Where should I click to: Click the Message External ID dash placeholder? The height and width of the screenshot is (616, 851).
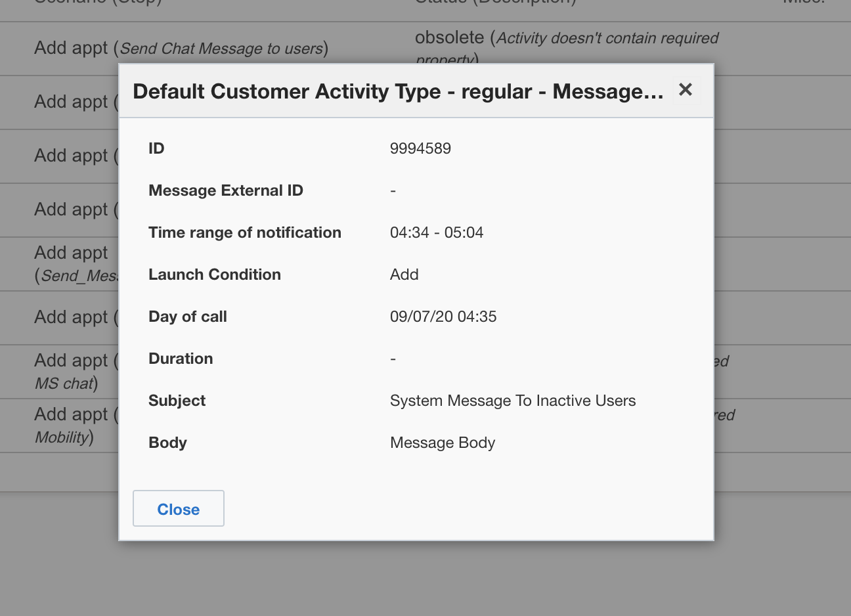393,190
